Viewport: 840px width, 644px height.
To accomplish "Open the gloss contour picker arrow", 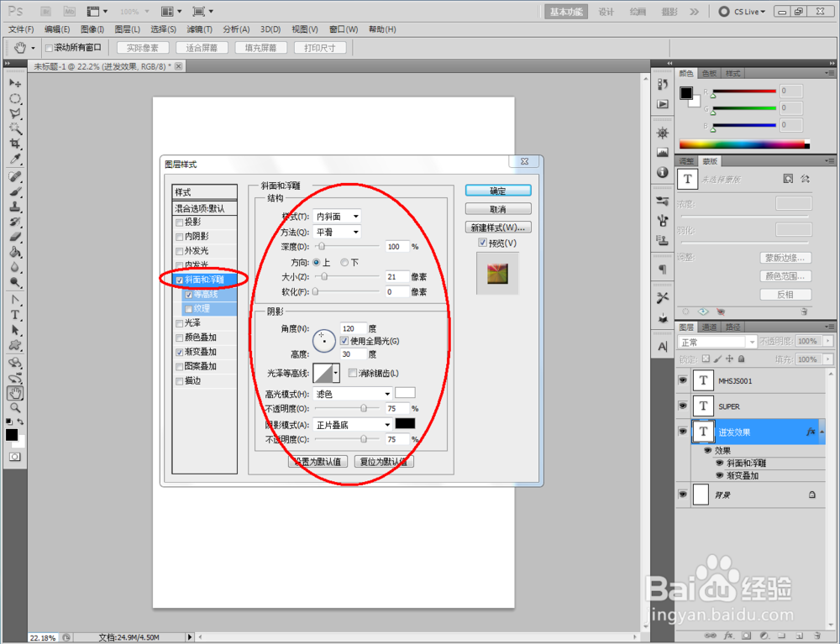I will click(x=336, y=373).
